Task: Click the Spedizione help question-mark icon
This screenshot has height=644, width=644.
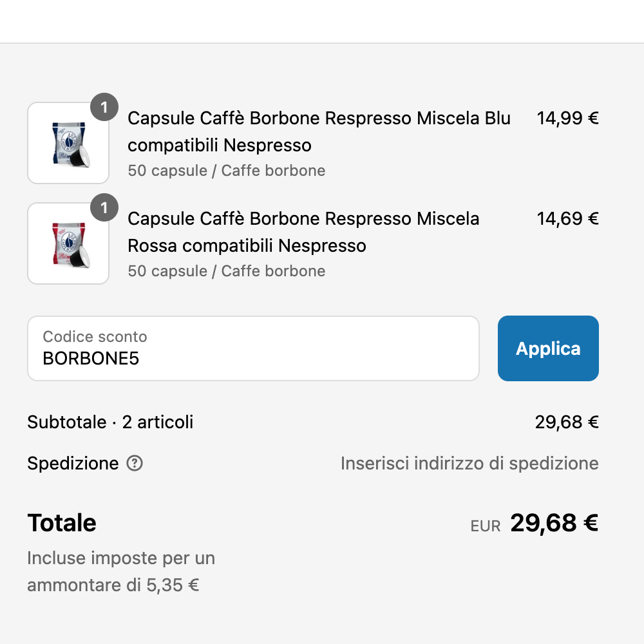Action: [x=135, y=463]
